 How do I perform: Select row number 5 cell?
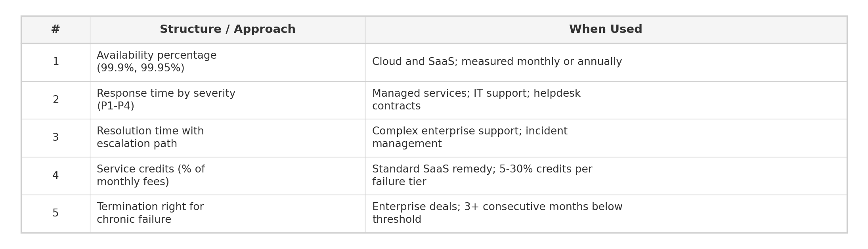click(55, 213)
